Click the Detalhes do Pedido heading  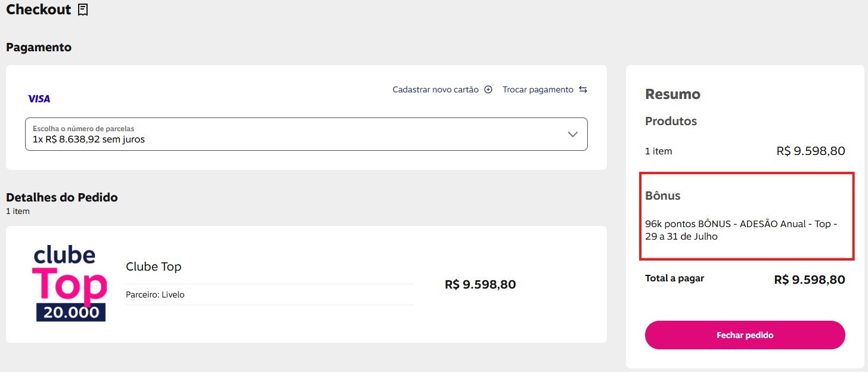[x=62, y=197]
